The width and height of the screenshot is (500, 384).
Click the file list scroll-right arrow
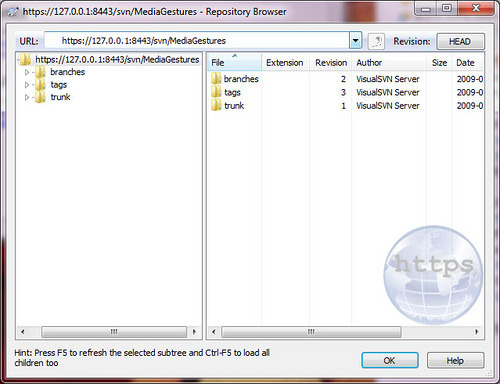coord(477,332)
